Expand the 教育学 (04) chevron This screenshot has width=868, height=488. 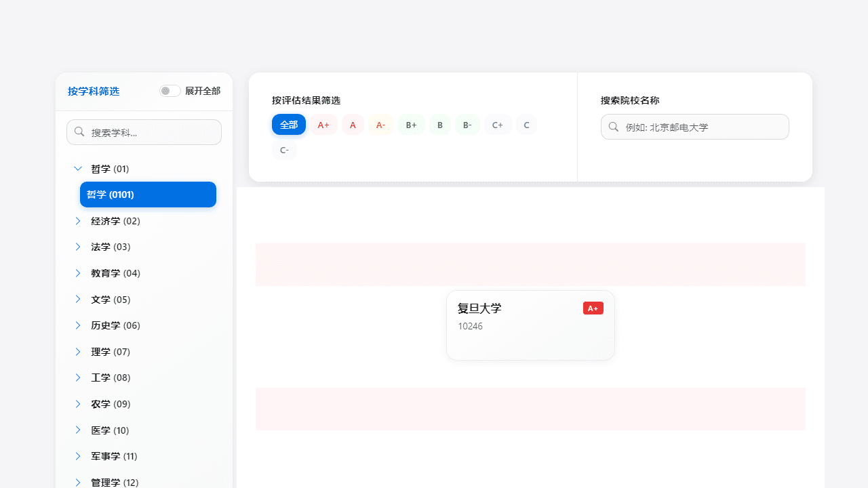(78, 273)
